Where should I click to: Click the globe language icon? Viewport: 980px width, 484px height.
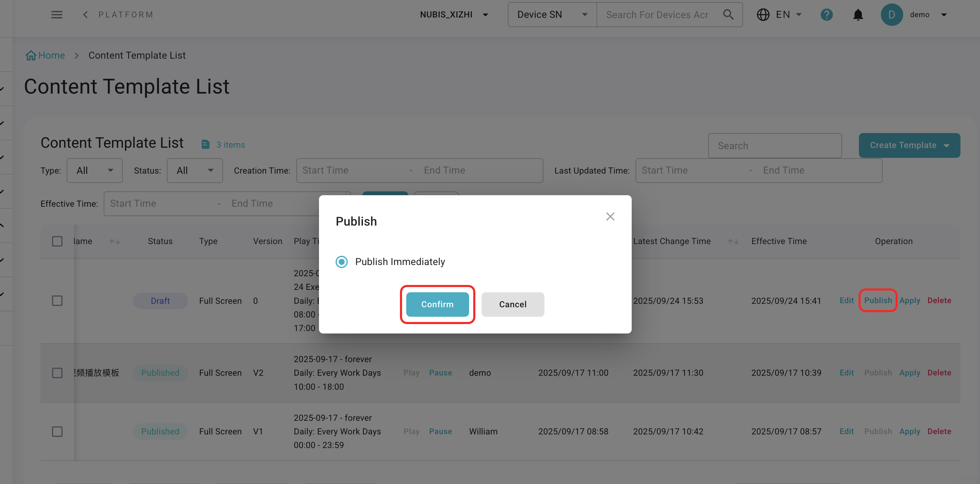(x=763, y=14)
